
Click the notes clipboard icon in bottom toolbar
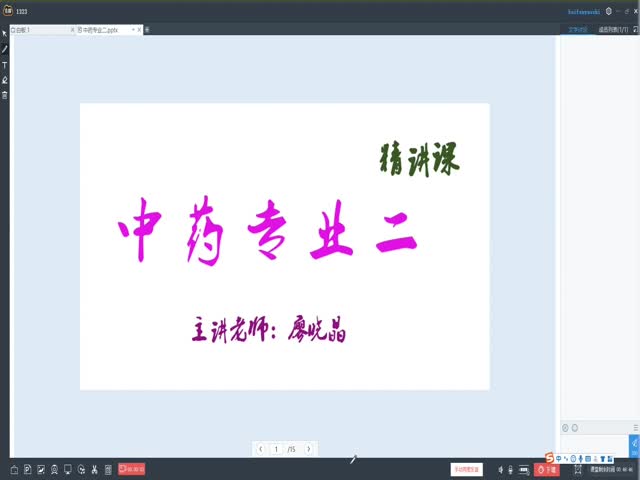[108, 470]
